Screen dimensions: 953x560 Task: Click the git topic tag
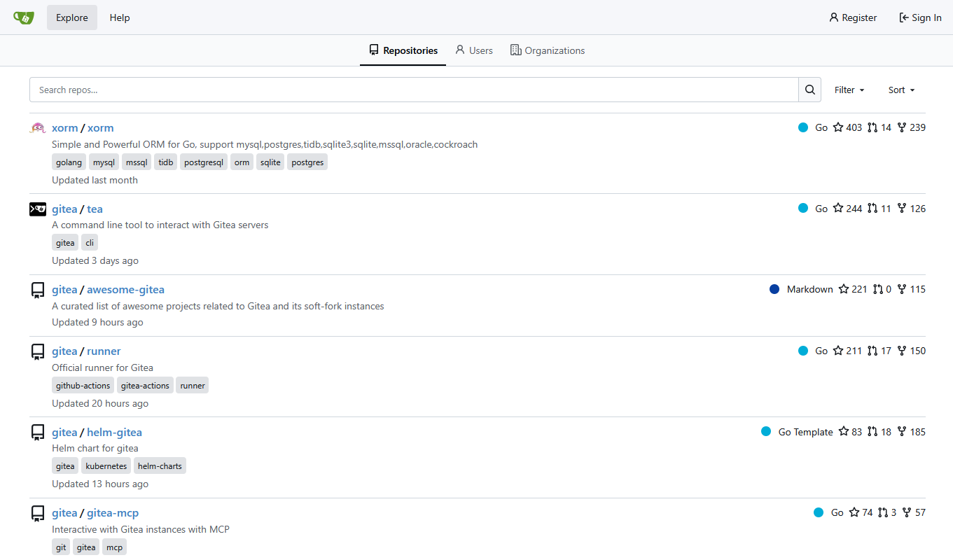pyautogui.click(x=61, y=547)
